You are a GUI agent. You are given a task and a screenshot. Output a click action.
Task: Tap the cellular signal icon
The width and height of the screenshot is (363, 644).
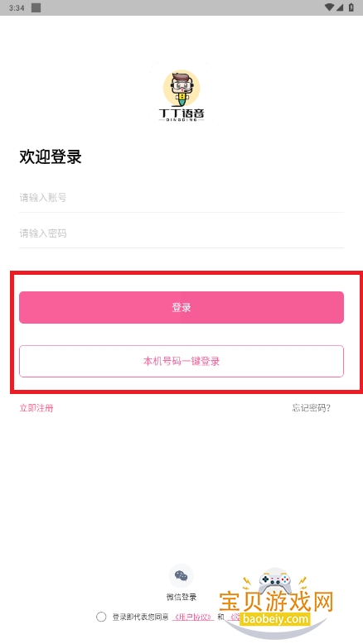(340, 7)
